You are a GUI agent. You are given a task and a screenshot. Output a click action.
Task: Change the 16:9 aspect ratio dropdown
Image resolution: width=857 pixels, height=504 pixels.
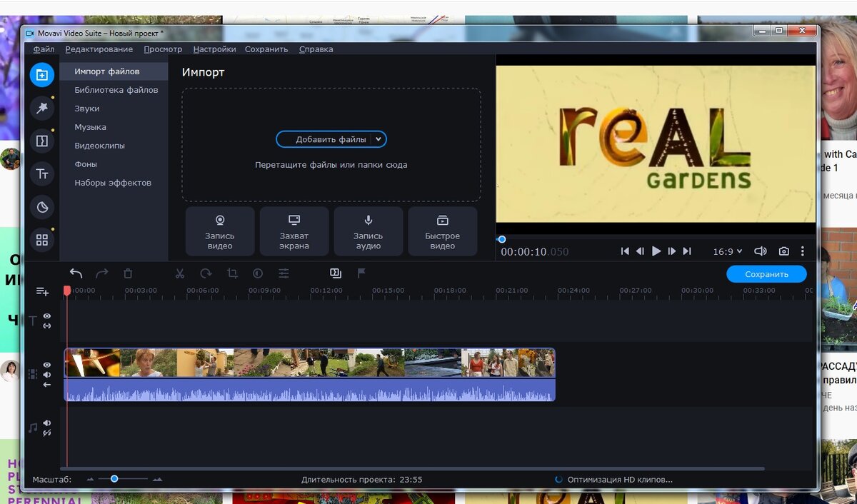click(728, 251)
